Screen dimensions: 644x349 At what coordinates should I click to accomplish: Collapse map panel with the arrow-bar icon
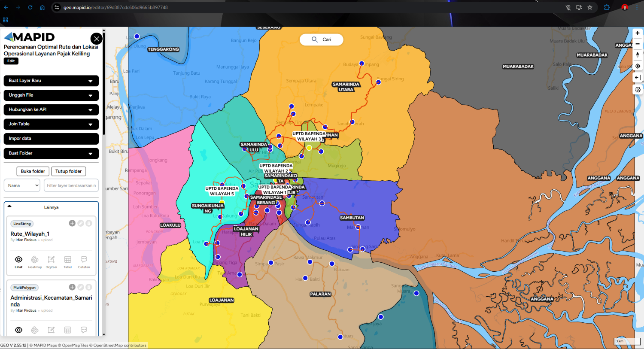coord(638,78)
